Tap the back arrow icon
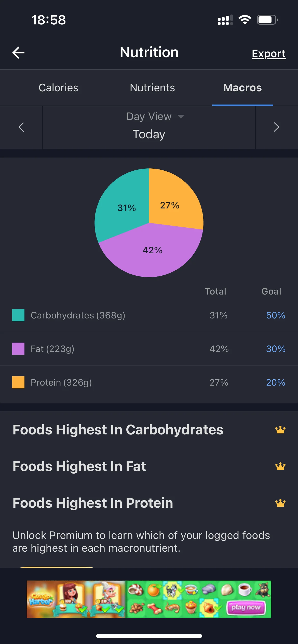Viewport: 298px width, 644px height. click(x=19, y=53)
